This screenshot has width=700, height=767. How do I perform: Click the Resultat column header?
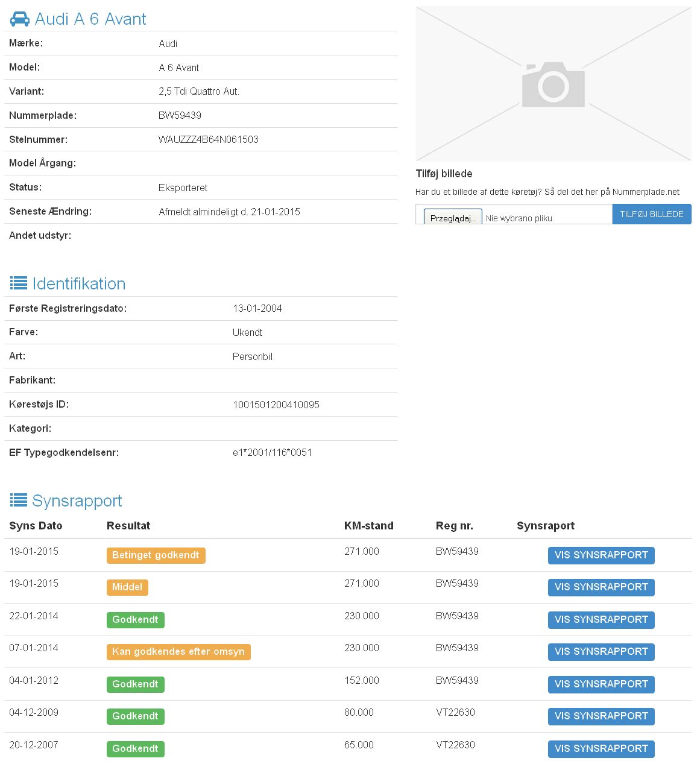click(x=128, y=526)
